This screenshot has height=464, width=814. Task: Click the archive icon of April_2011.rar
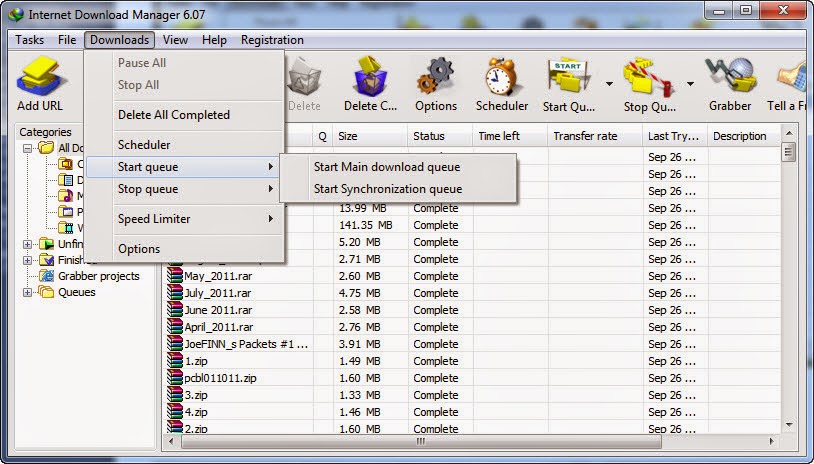coord(175,326)
